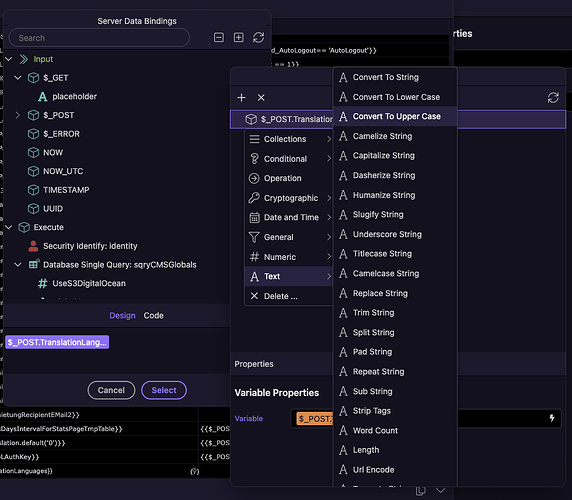Click the Select button
The image size is (572, 500).
tap(164, 390)
